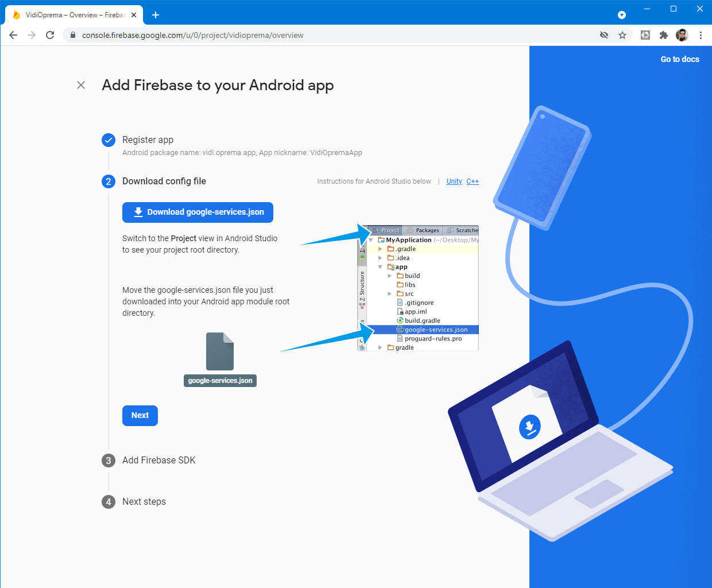The width and height of the screenshot is (712, 588).
Task: Bookmark this page with the star icon
Action: point(622,35)
